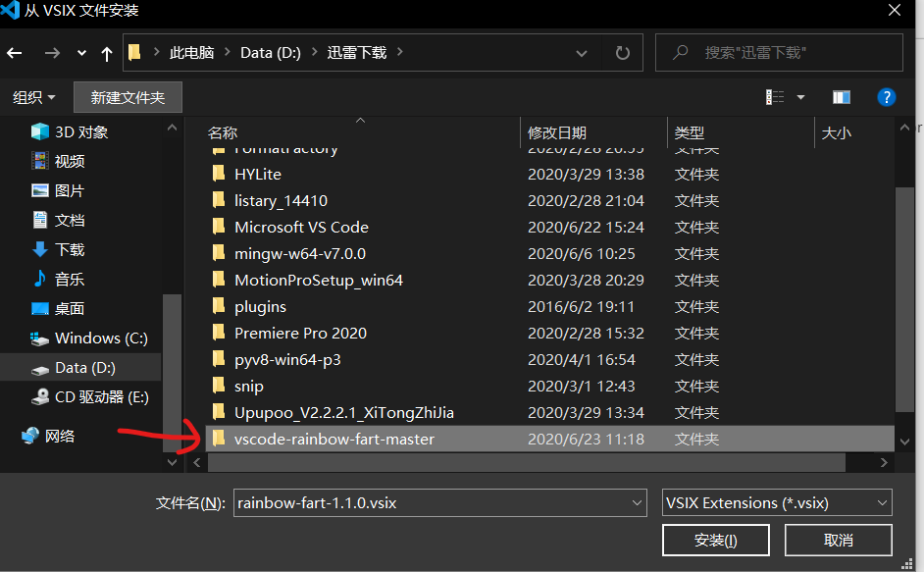
Task: Select CD 驱动器 (E:) in navigation pane
Action: point(89,396)
